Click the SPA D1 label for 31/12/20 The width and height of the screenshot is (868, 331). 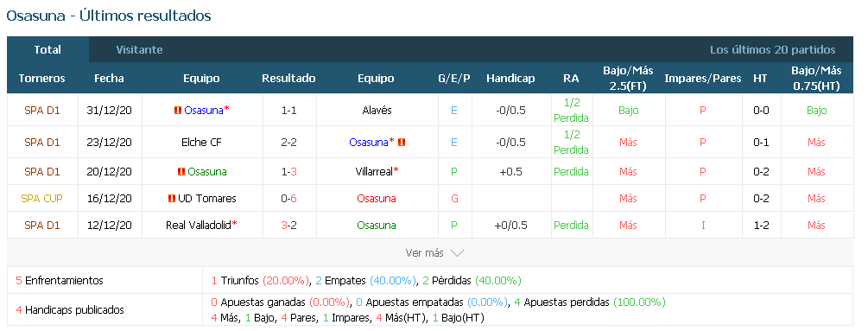click(42, 110)
